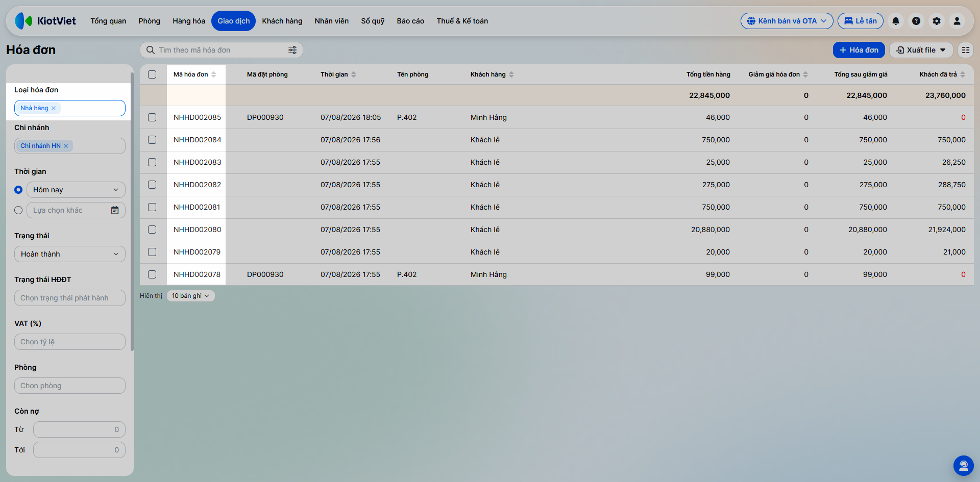Select checkbox for invoice NHHD002079
This screenshot has width=980, height=482.
[152, 252]
